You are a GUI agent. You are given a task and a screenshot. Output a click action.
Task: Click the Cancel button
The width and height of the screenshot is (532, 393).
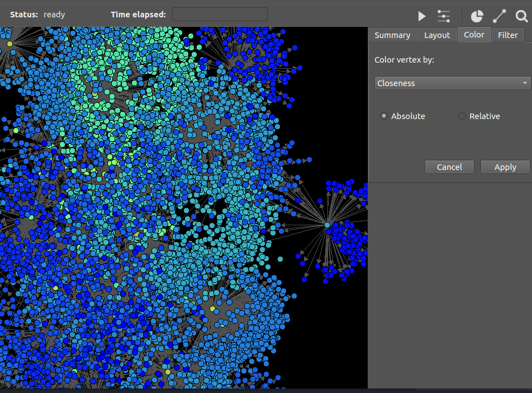pyautogui.click(x=449, y=167)
